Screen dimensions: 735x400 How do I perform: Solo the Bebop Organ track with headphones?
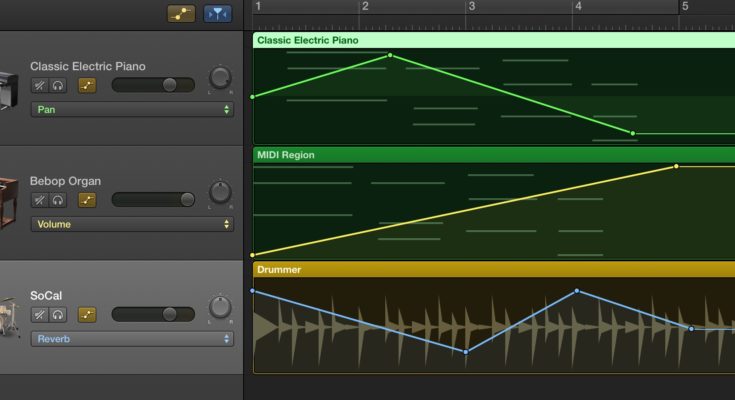[58, 200]
